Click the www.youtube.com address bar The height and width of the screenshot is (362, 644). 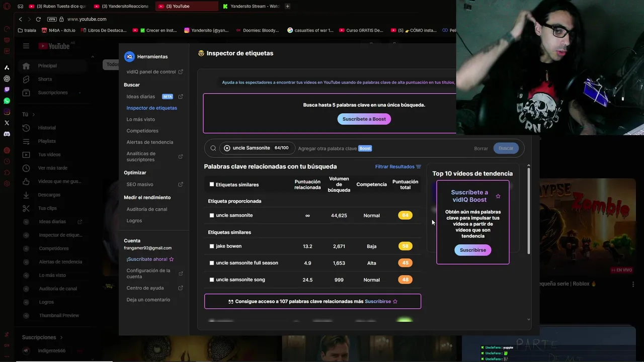pos(87,19)
